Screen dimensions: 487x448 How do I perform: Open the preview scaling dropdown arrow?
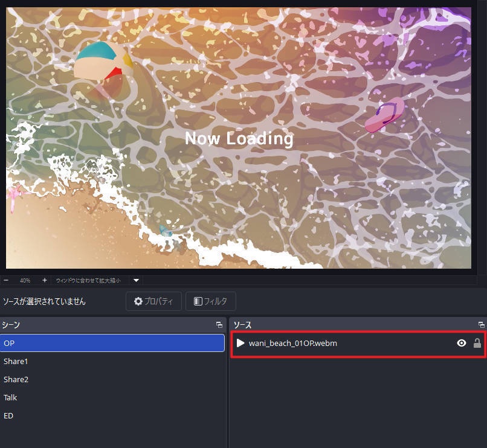[x=136, y=280]
